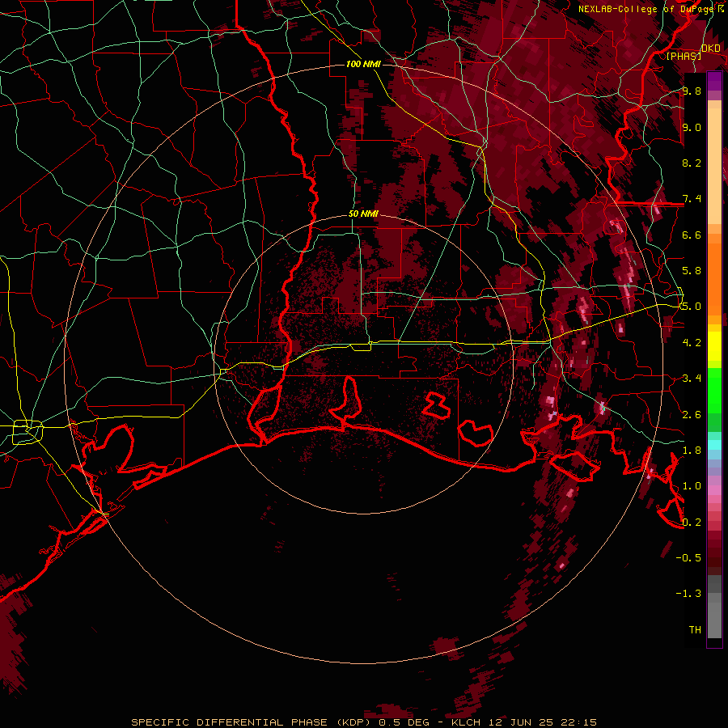Click the "NEXLAB-College of DuPage" credit text
The image size is (728, 728).
click(647, 9)
